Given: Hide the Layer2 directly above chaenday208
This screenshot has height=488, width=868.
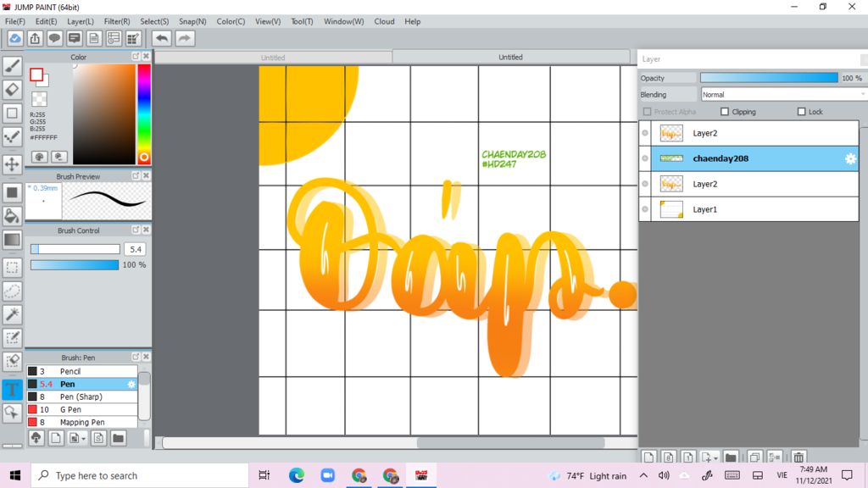Looking at the screenshot, I should pyautogui.click(x=645, y=133).
